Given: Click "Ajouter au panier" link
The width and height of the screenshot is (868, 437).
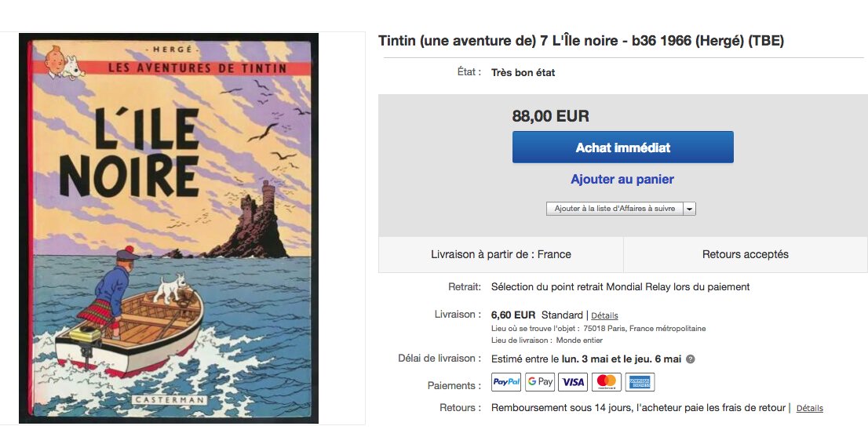Looking at the screenshot, I should tap(622, 179).
